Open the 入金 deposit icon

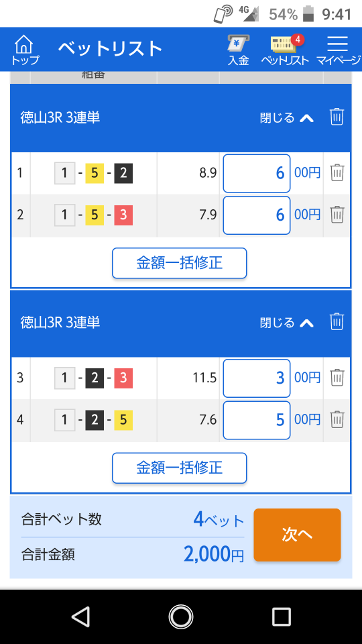(x=239, y=50)
